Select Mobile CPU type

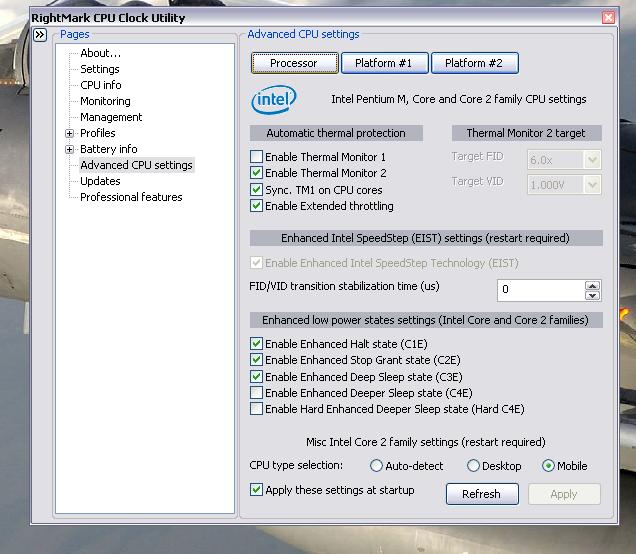click(548, 466)
